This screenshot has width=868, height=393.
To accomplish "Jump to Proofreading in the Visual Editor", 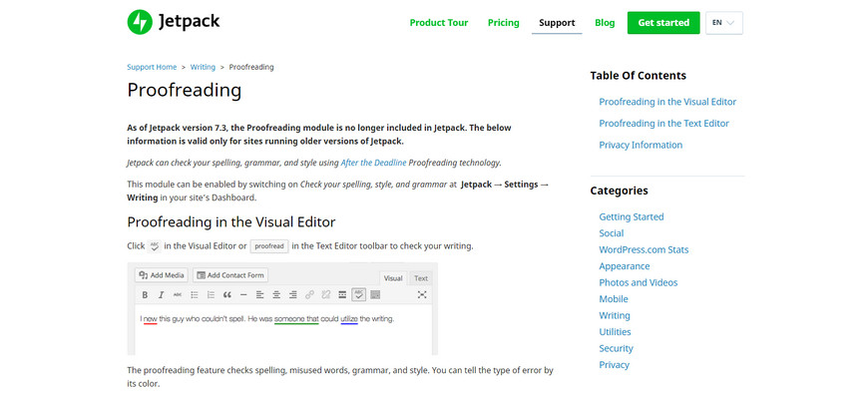I will click(x=667, y=102).
